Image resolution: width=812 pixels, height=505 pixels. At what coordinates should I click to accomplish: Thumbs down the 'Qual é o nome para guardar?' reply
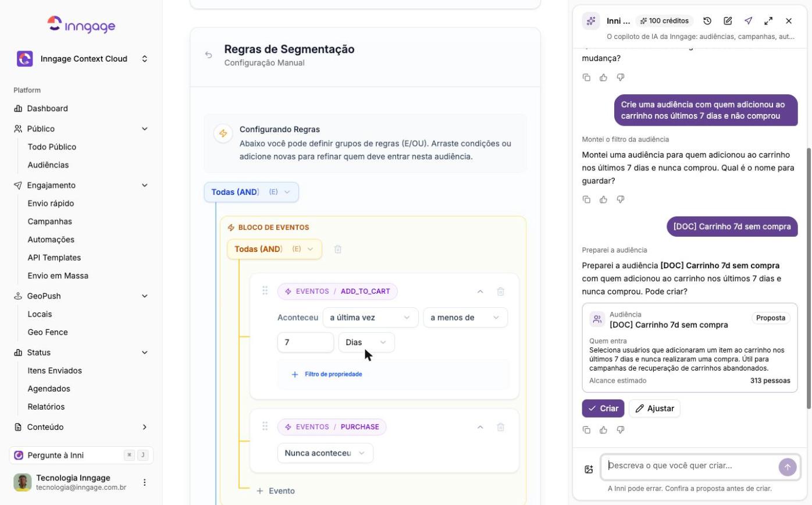coord(620,200)
